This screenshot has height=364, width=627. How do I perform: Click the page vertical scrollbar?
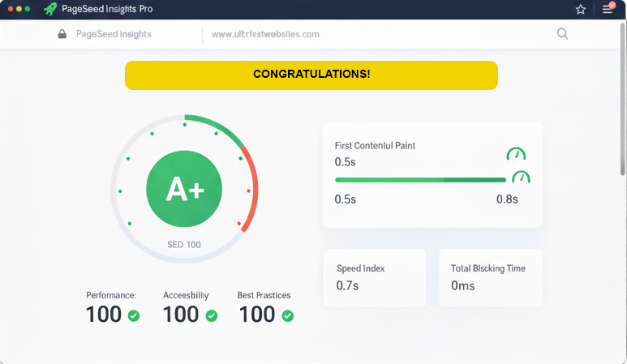[623, 99]
